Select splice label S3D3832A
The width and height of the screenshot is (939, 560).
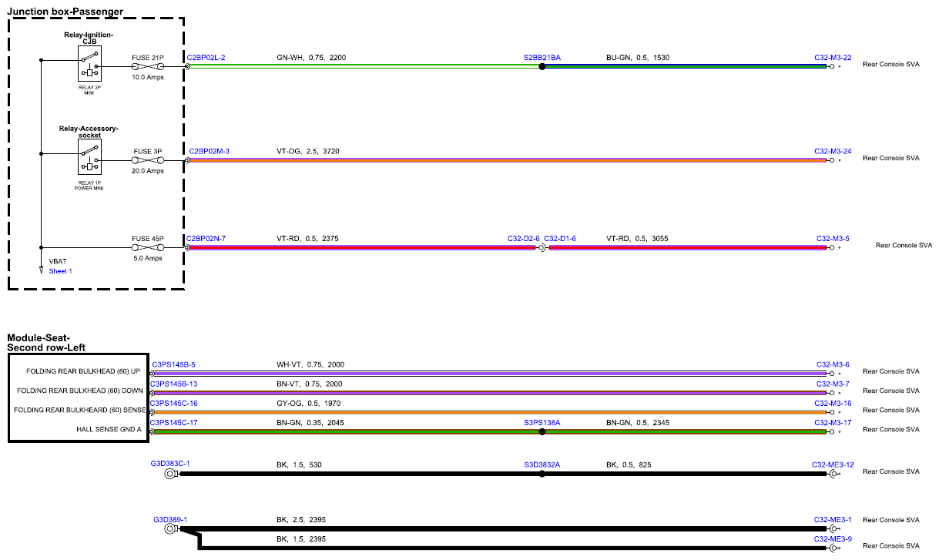(542, 464)
